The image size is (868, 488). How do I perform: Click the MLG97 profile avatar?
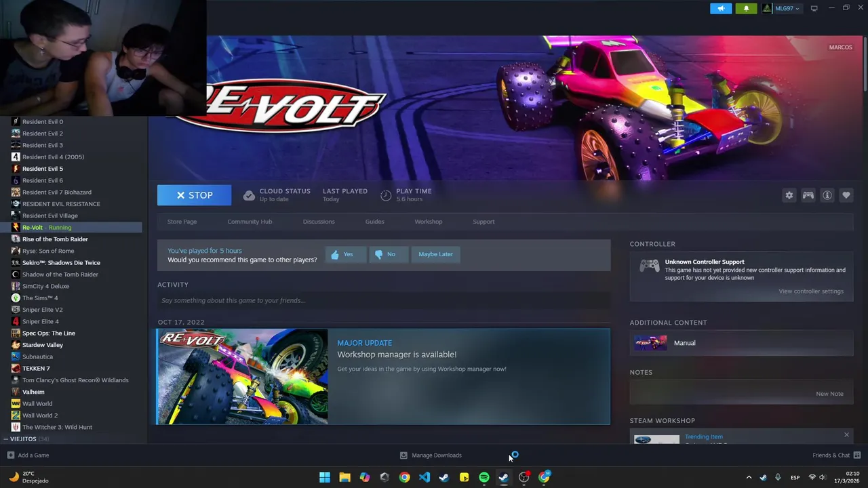(767, 8)
